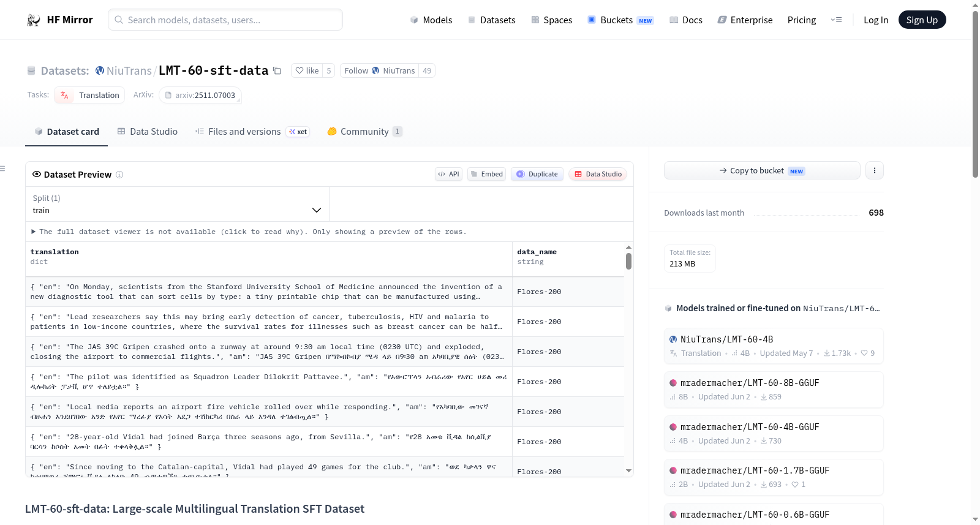Copy dataset name with the copy icon

click(277, 70)
